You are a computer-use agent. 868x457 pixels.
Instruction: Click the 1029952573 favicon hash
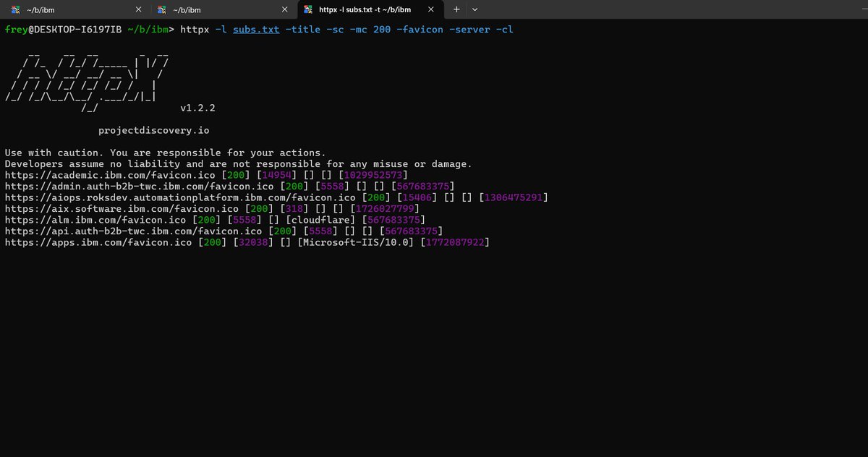(x=373, y=176)
